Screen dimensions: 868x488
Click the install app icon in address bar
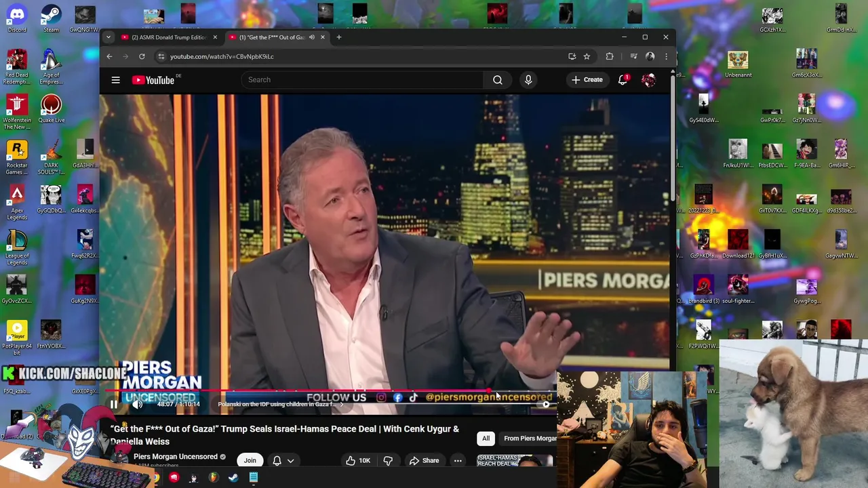coord(572,56)
